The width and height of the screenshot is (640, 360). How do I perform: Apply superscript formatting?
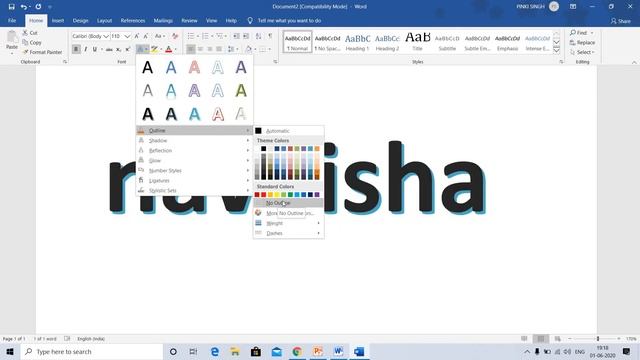(127, 49)
